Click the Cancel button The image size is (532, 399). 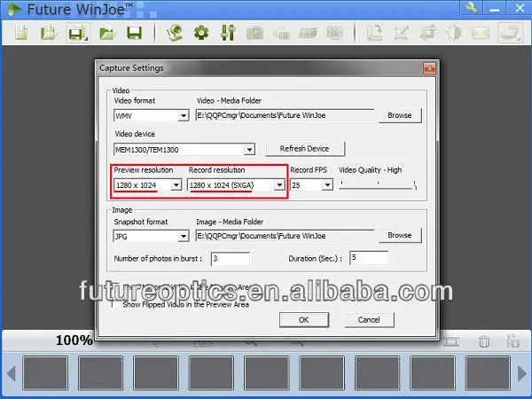click(x=369, y=319)
